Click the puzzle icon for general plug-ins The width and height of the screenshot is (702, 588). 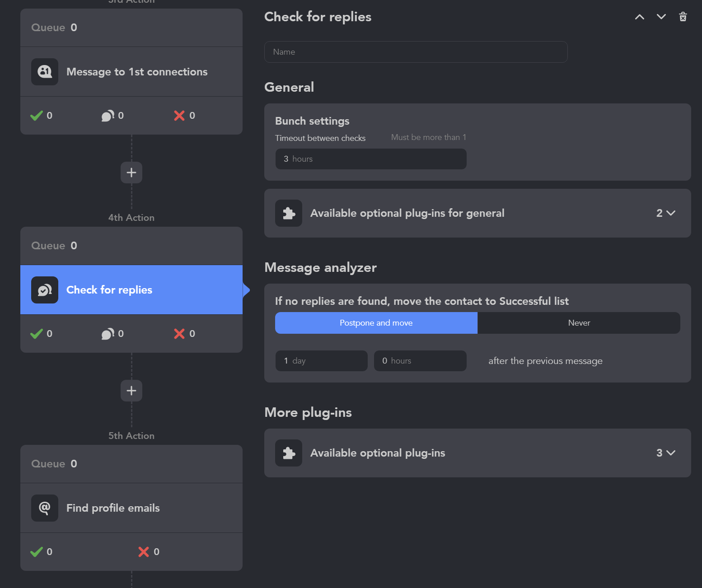tap(289, 213)
